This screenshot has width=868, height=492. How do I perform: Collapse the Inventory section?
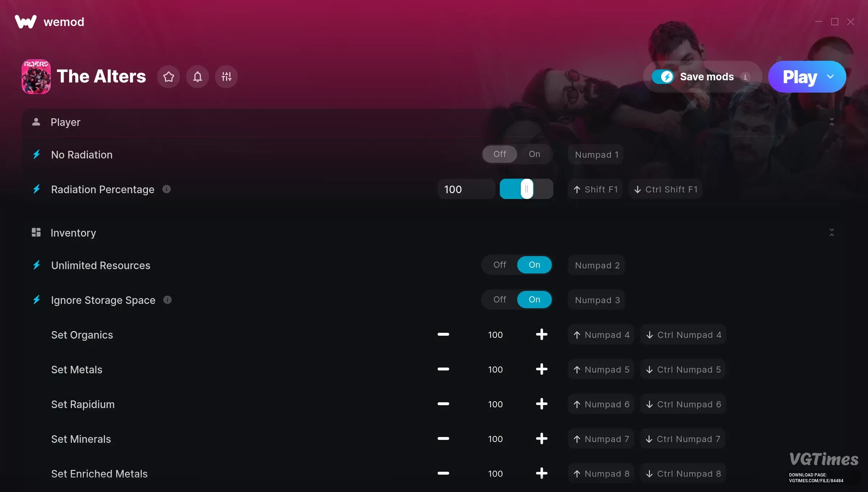[x=832, y=233]
